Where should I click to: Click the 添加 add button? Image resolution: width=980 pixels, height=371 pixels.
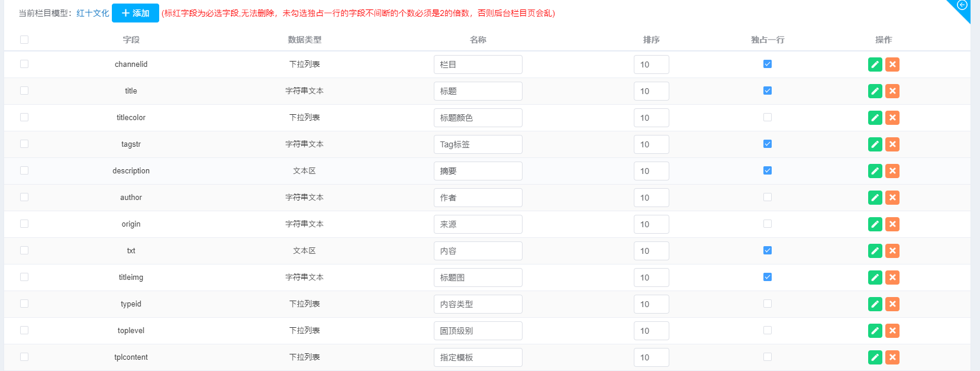136,13
